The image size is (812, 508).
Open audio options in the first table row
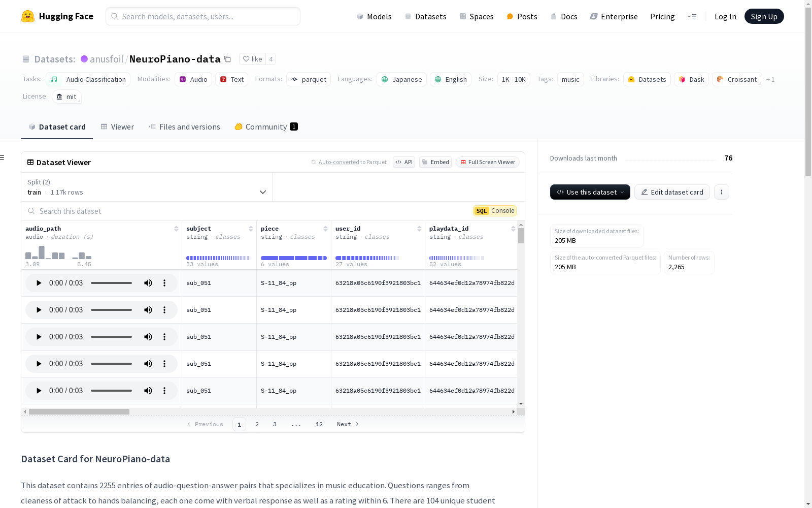[x=164, y=283]
